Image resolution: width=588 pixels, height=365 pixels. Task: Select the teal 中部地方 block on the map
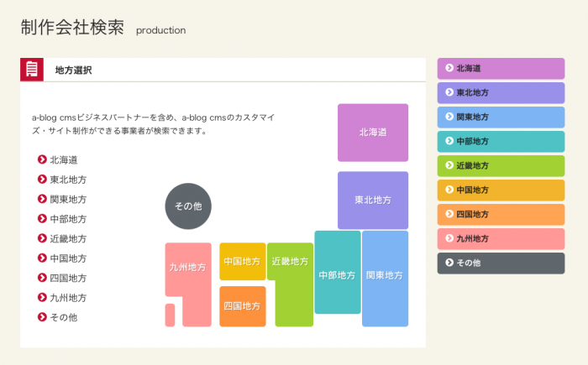(x=338, y=273)
